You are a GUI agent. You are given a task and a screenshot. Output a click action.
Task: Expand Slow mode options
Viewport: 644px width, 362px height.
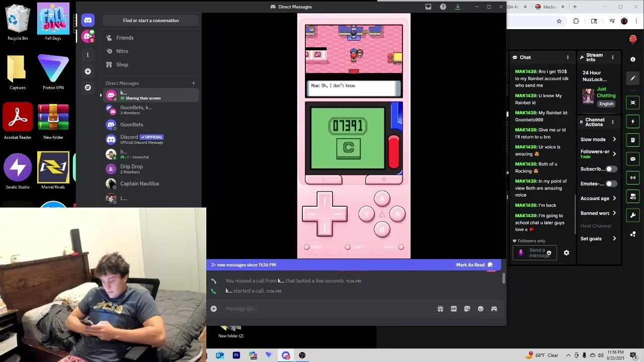point(599,139)
